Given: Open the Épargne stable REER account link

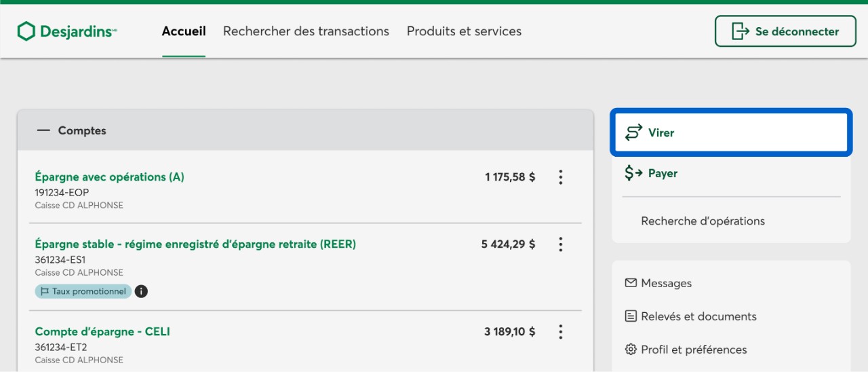Looking at the screenshot, I should pos(195,244).
